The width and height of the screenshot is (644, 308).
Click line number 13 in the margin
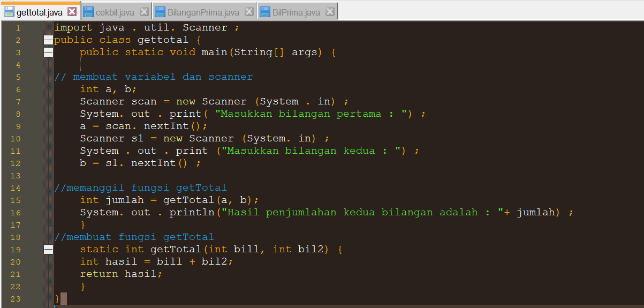tap(15, 176)
